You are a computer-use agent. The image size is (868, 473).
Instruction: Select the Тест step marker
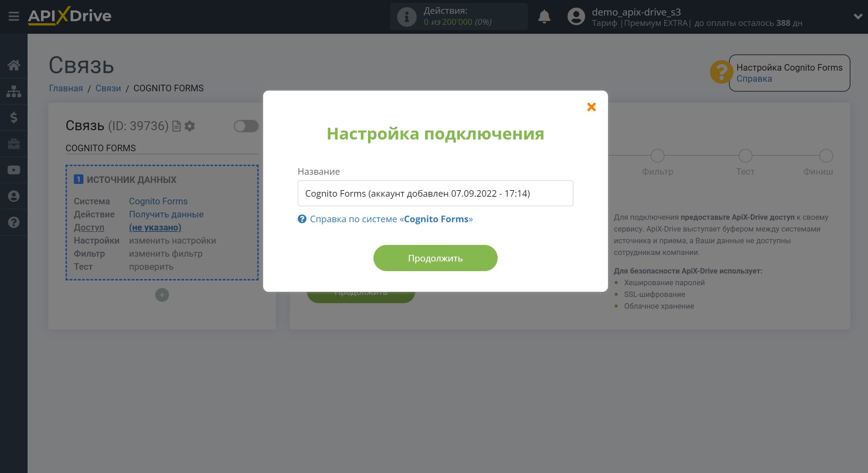tap(745, 156)
